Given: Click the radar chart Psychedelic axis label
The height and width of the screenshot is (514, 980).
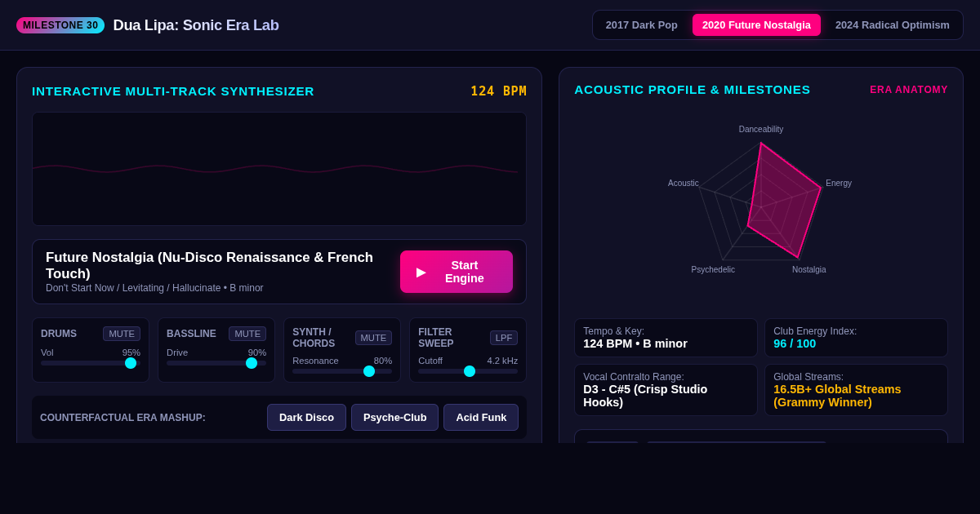Looking at the screenshot, I should point(713,269).
